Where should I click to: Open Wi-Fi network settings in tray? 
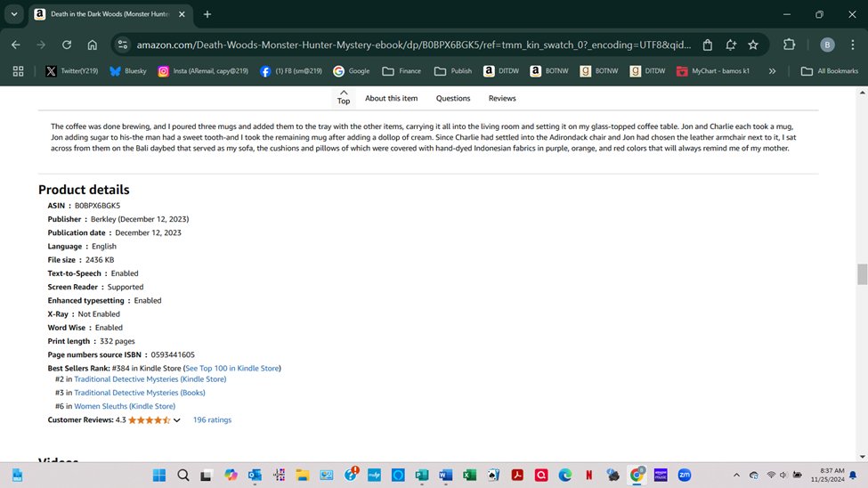771,476
